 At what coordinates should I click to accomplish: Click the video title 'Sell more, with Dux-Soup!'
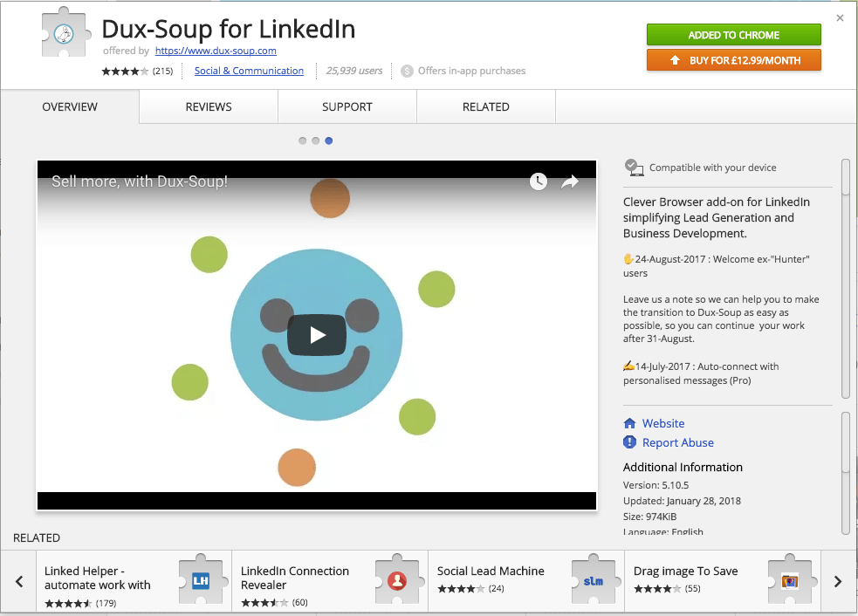click(140, 181)
